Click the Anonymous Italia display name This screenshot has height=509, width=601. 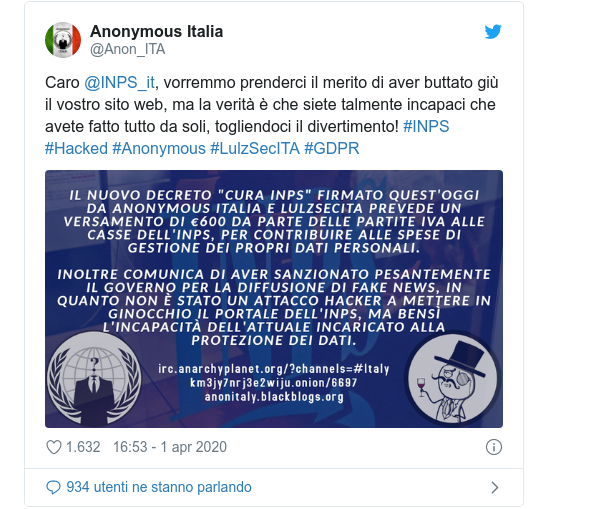pyautogui.click(x=156, y=31)
